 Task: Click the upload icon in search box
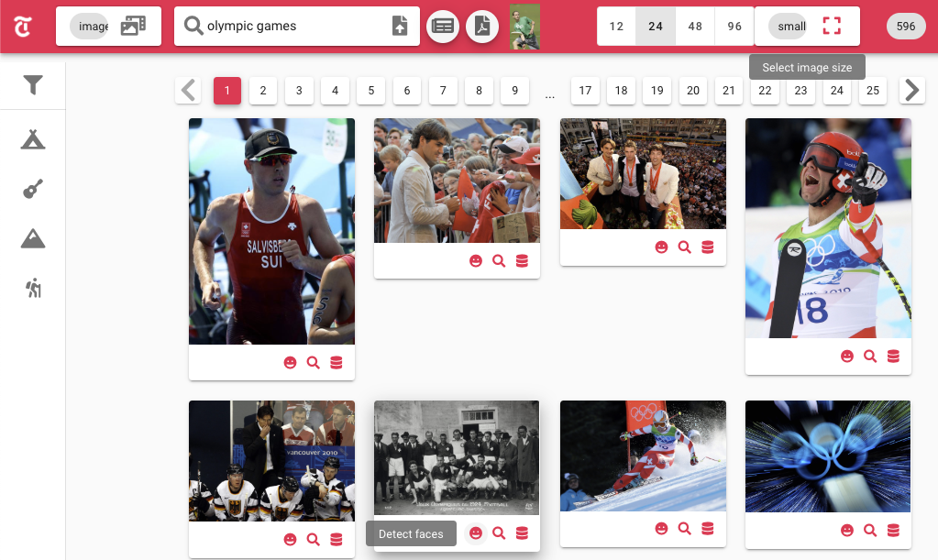(x=400, y=27)
